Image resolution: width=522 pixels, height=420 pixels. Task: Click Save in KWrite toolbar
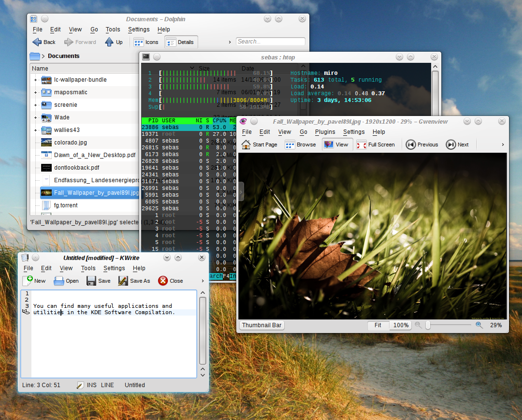point(99,281)
